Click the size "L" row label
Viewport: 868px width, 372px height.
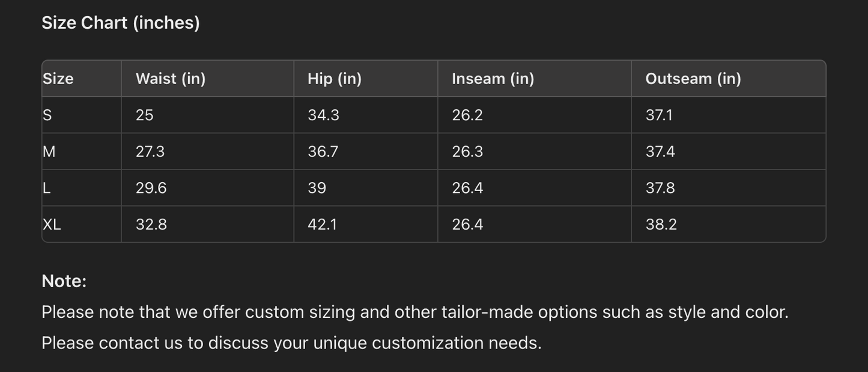click(x=47, y=188)
